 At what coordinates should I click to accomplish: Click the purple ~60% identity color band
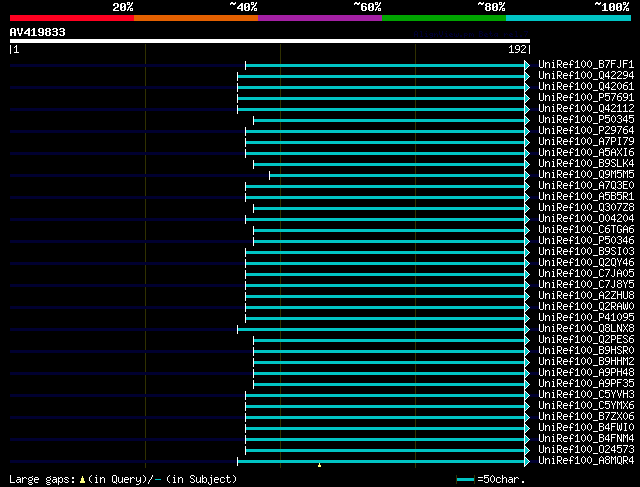click(x=320, y=18)
